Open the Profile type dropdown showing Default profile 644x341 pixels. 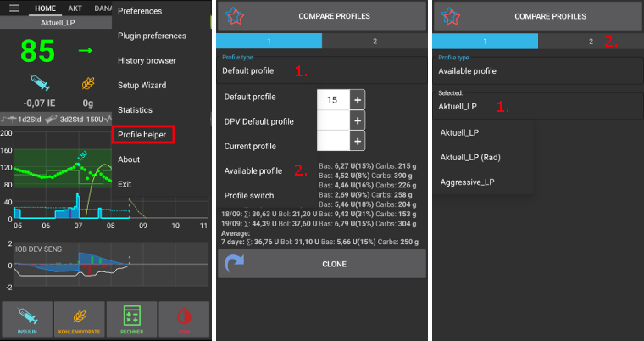322,70
